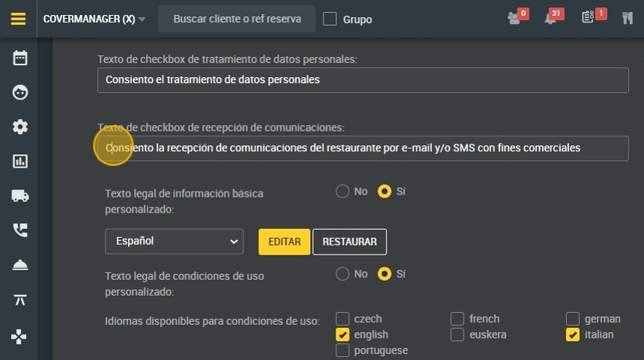Click the RESTAURAR button
The width and height of the screenshot is (644, 360).
click(349, 242)
